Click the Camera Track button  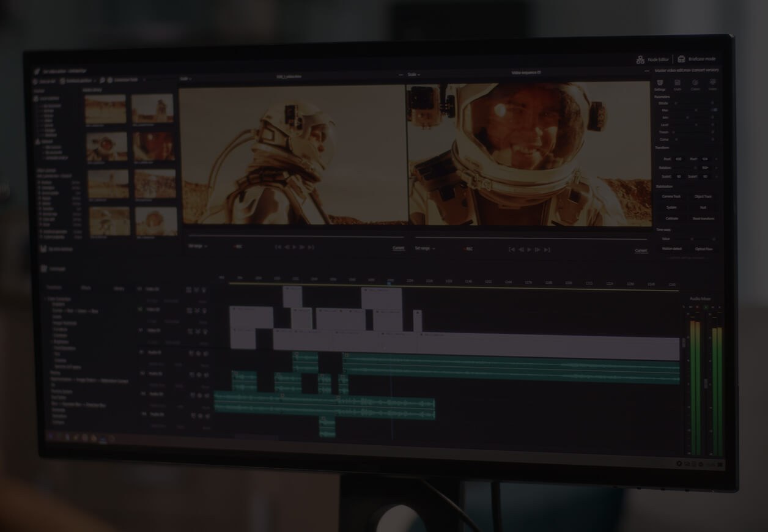(671, 196)
